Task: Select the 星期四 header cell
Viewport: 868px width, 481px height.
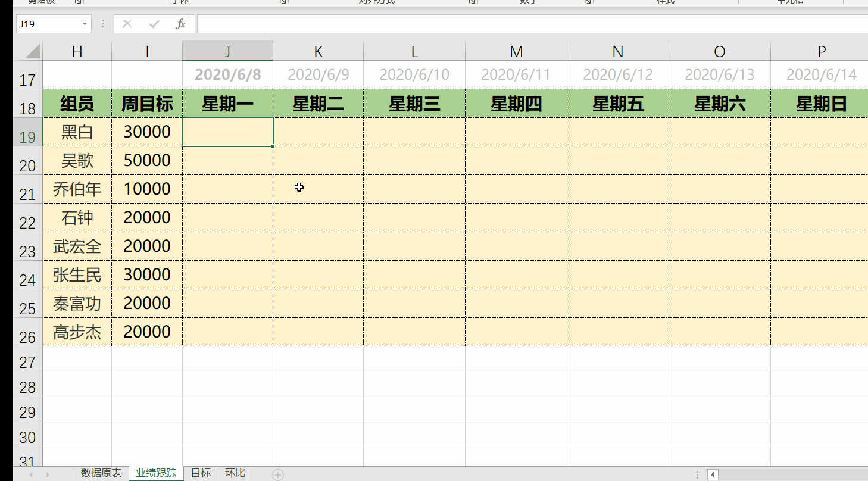Action: coord(516,104)
